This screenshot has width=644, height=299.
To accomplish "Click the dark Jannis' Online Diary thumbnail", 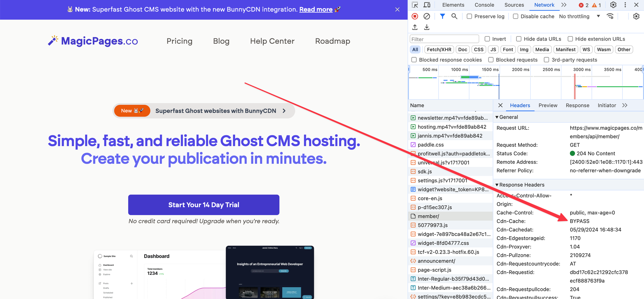I will tap(270, 272).
